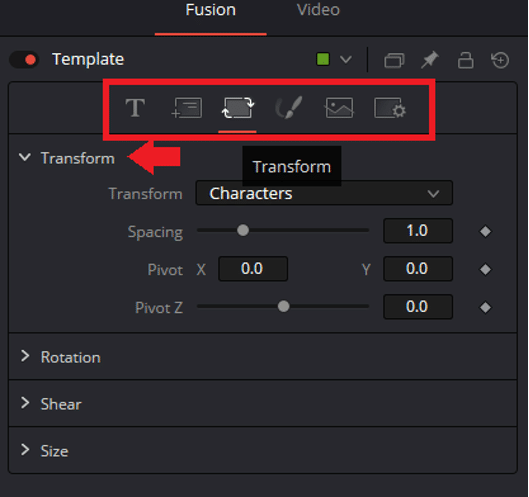Click the pin icon in Template header
The image size is (529, 497).
[x=429, y=60]
